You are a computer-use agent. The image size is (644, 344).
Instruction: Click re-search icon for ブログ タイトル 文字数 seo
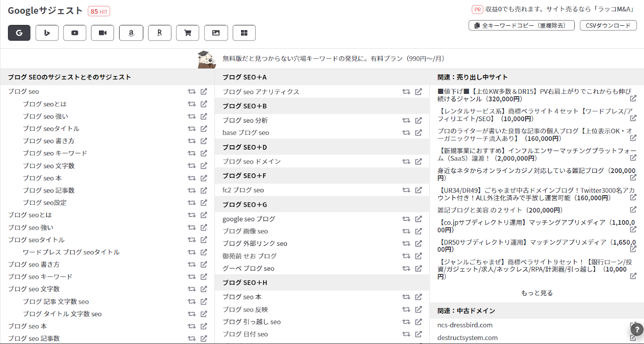tap(192, 314)
